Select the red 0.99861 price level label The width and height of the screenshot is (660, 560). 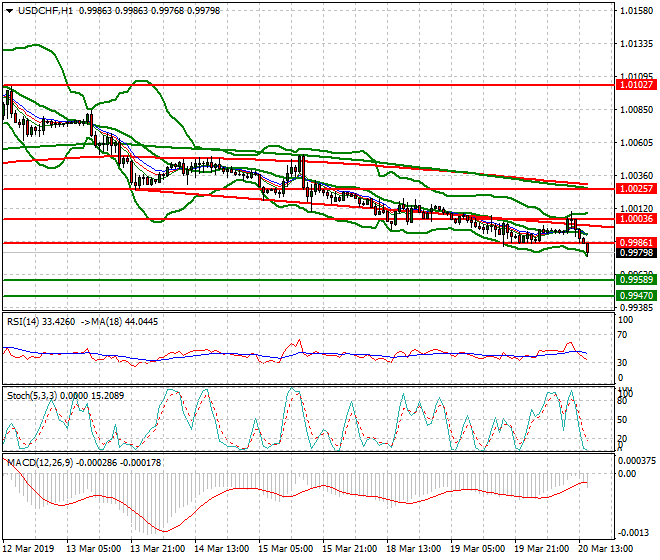(636, 243)
